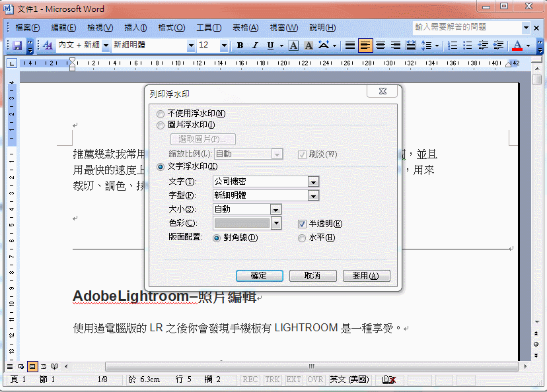Screen dimensions: 547x392
Task: Open the View menu
Action: (100, 28)
